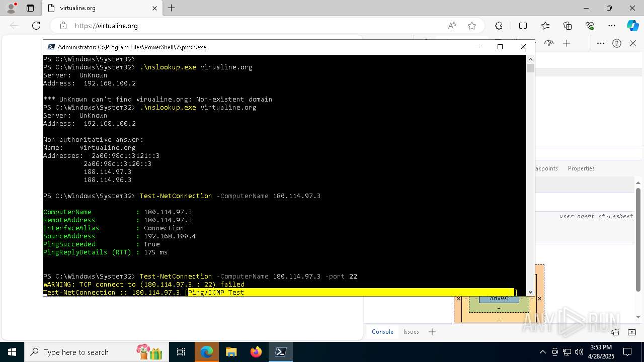Click '2a06:98c1:3120::3' address line

[x=117, y=163]
